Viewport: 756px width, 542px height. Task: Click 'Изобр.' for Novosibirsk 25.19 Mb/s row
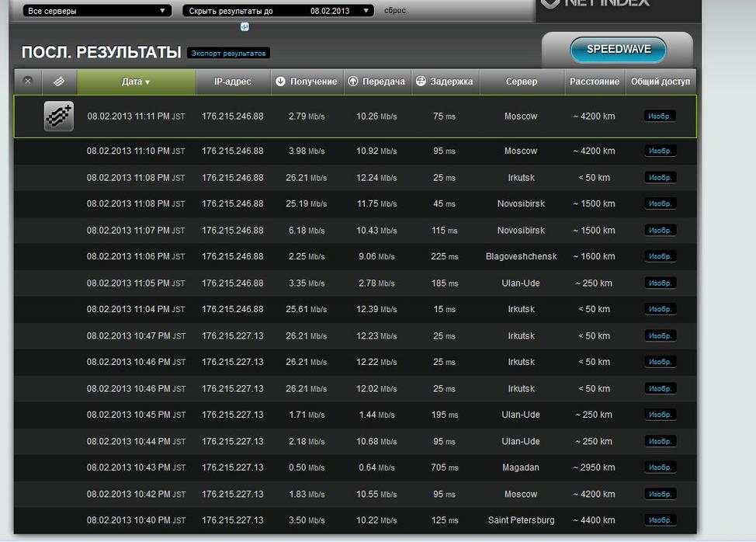(660, 203)
